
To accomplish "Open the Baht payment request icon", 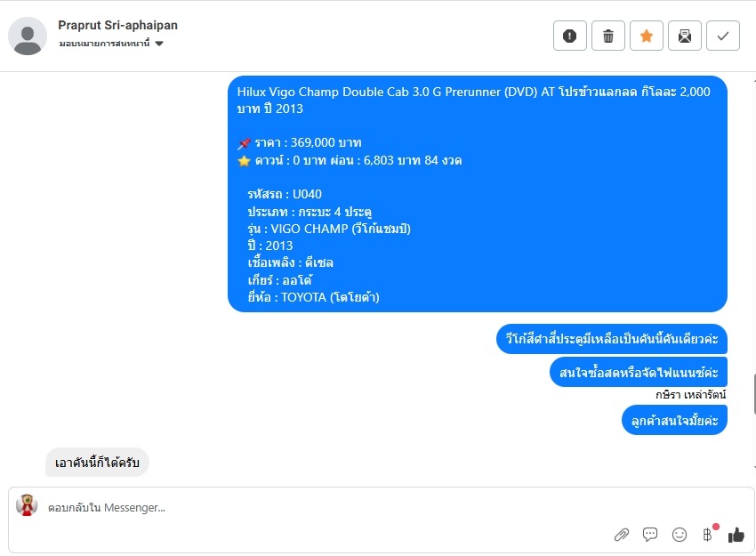I will (707, 534).
